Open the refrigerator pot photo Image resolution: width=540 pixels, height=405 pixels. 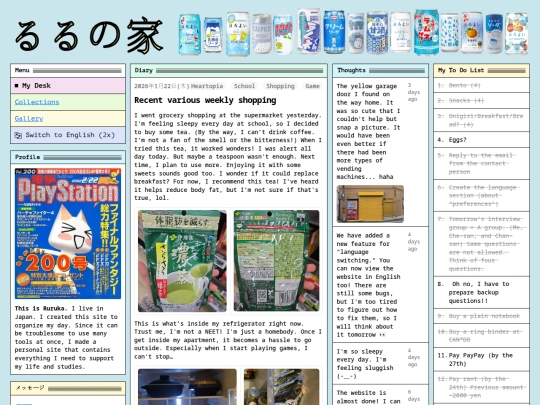(187, 387)
